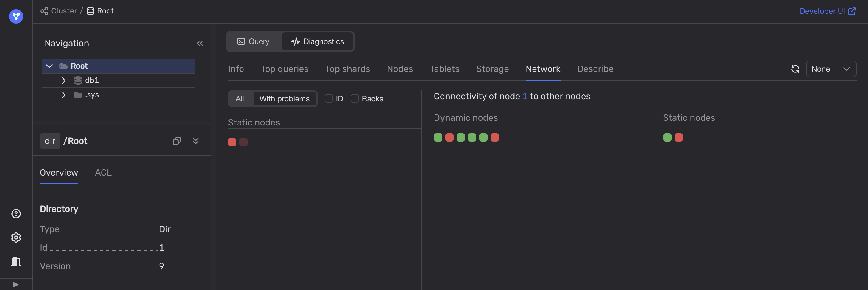
Task: Open the ACL tab
Action: tap(103, 172)
